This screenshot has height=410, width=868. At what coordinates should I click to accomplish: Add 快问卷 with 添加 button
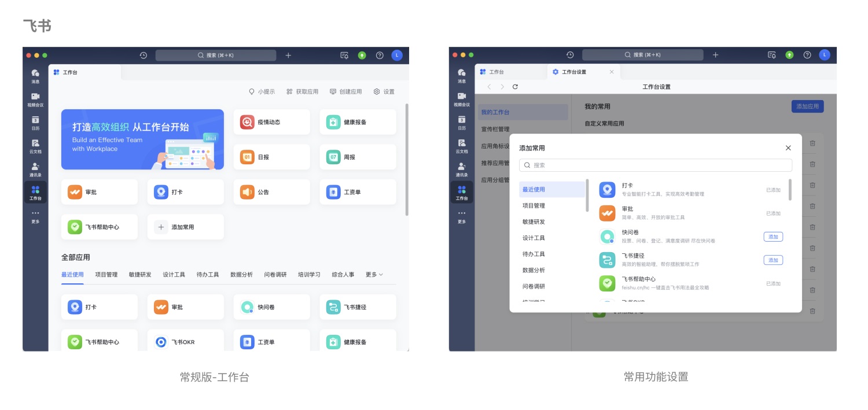[x=773, y=237]
